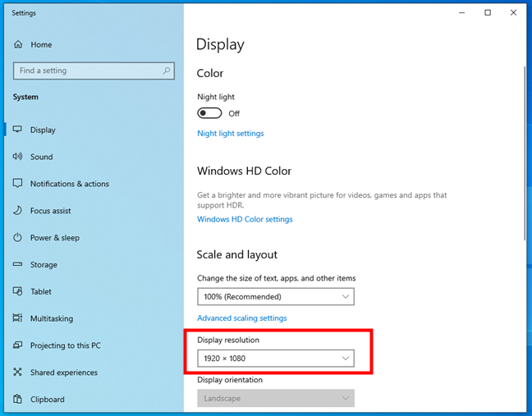Click the Storage drive icon
Image resolution: width=532 pixels, height=416 pixels.
tap(17, 265)
